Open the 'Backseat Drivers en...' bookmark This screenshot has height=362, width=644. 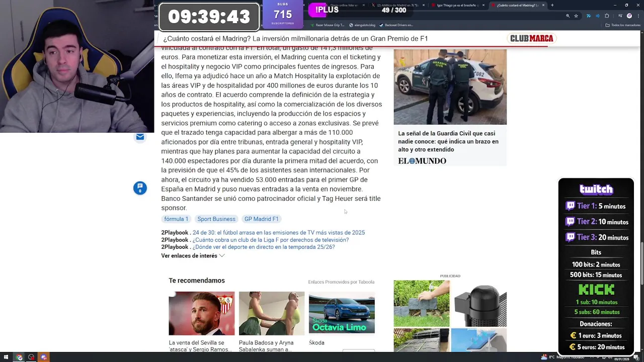[396, 25]
